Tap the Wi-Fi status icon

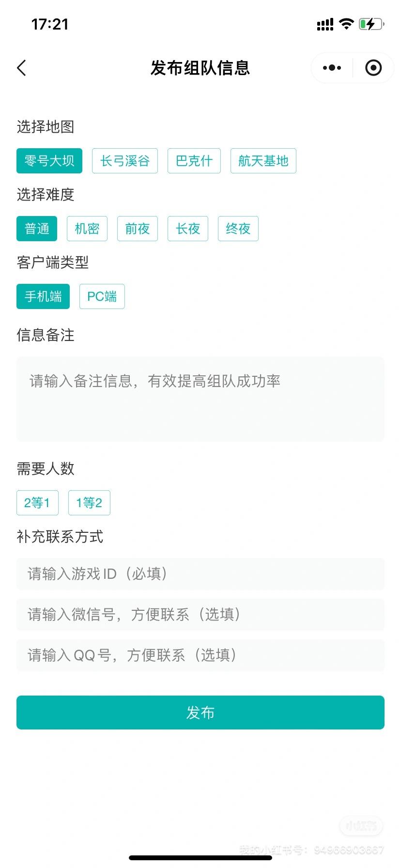(x=346, y=24)
